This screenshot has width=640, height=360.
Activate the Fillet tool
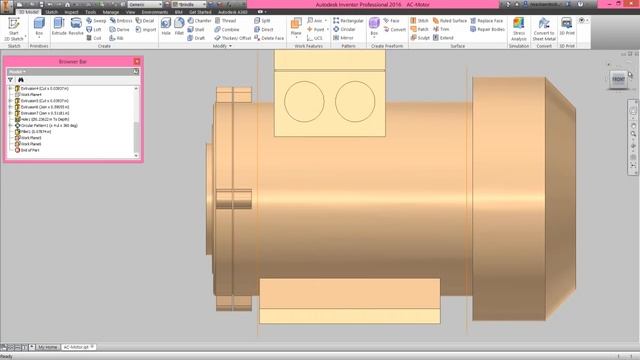pos(179,27)
